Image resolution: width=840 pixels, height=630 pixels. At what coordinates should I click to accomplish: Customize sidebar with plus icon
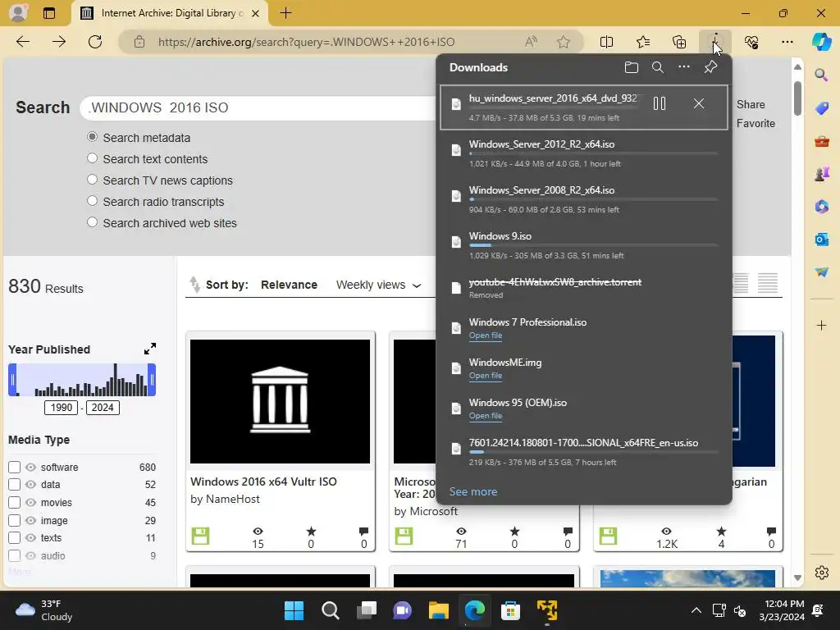(821, 325)
